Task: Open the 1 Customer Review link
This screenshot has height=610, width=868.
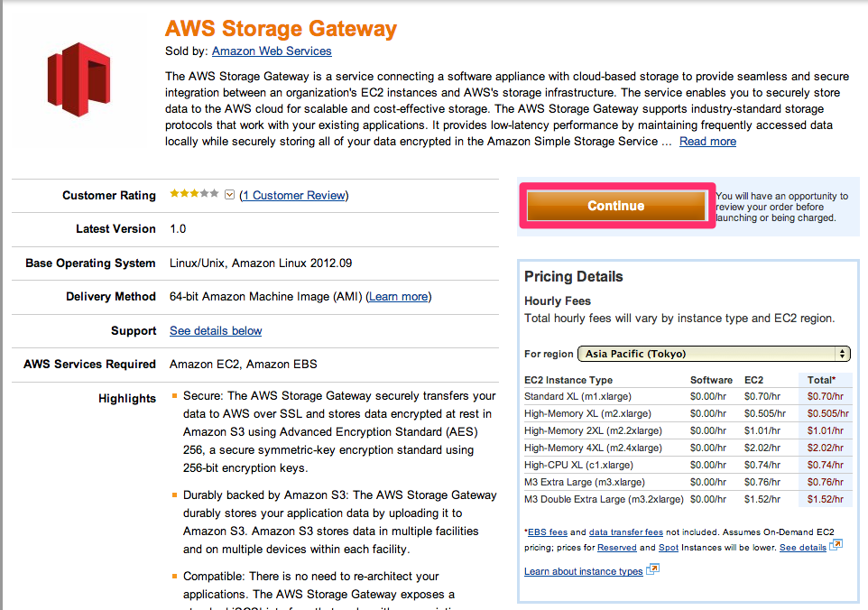Action: (x=294, y=196)
